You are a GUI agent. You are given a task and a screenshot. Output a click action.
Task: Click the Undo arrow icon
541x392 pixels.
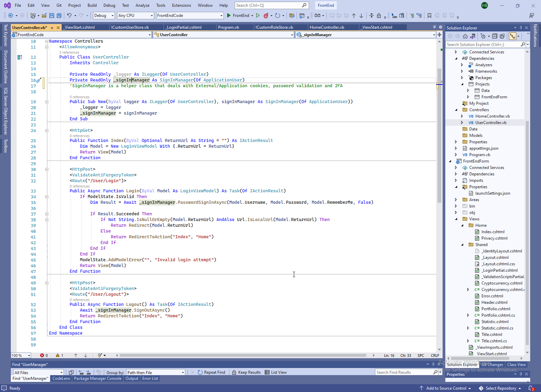click(69, 16)
